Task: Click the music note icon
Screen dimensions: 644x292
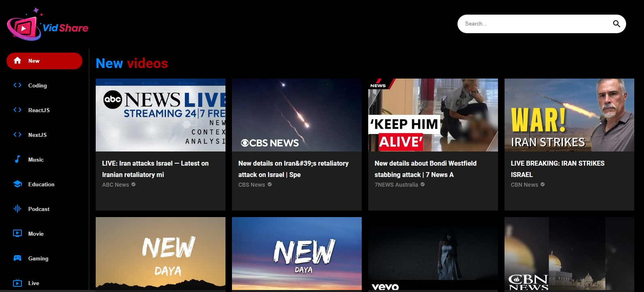Action: click(17, 160)
